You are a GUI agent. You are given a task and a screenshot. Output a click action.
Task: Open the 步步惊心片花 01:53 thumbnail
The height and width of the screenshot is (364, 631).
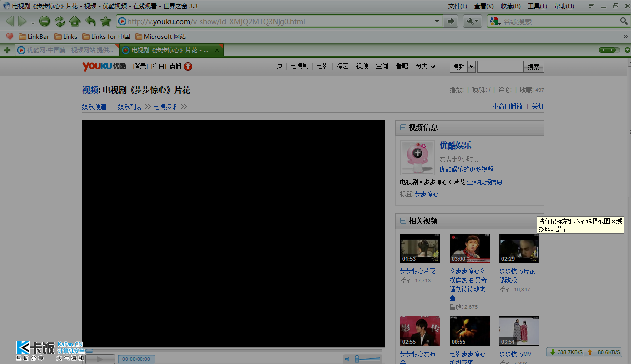point(420,248)
